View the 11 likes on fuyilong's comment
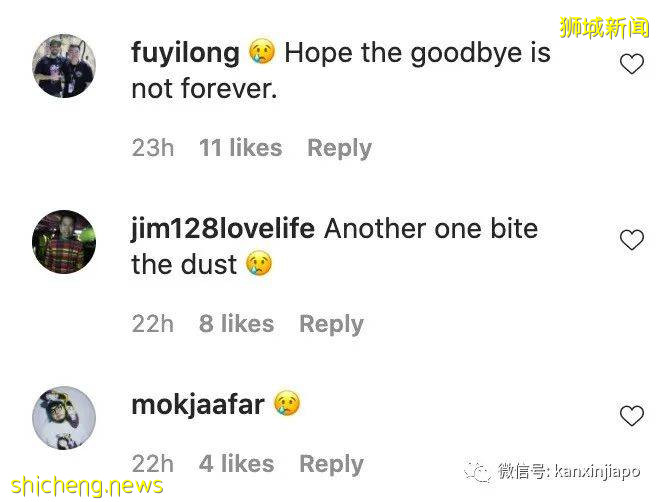 coord(241,148)
